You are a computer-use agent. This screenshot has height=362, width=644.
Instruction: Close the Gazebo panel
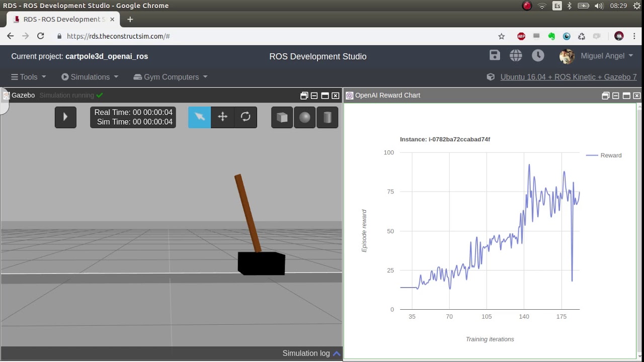point(336,96)
